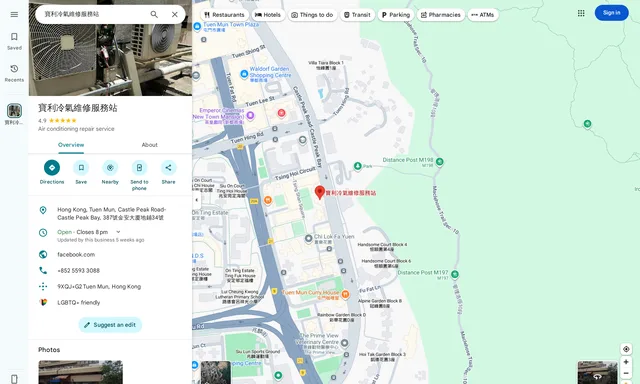
Task: Open the map layers thumbnail
Action: click(216, 372)
